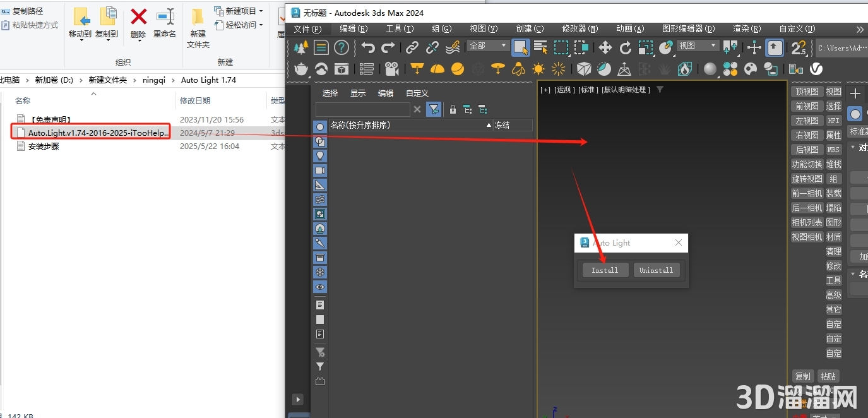The height and width of the screenshot is (418, 868).
Task: Click the 粘贴 button in right panel
Action: 828,376
